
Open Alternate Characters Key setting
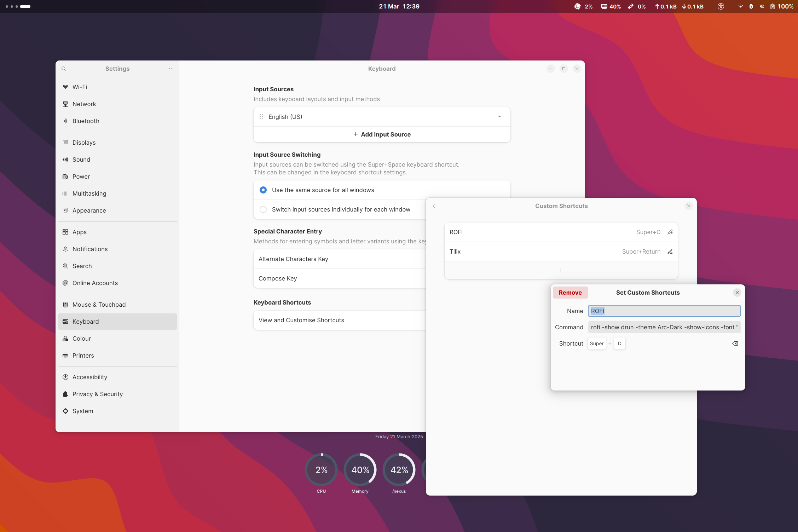coord(340,259)
